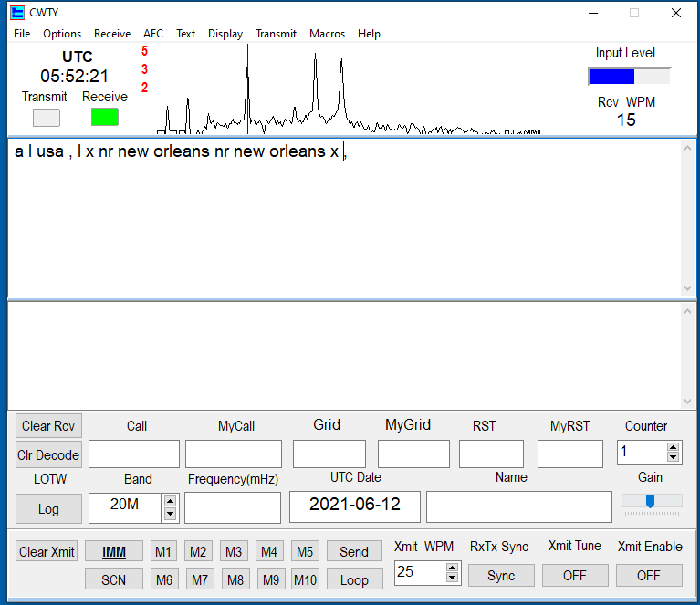Click the Log button
This screenshot has width=700, height=605.
tap(48, 508)
